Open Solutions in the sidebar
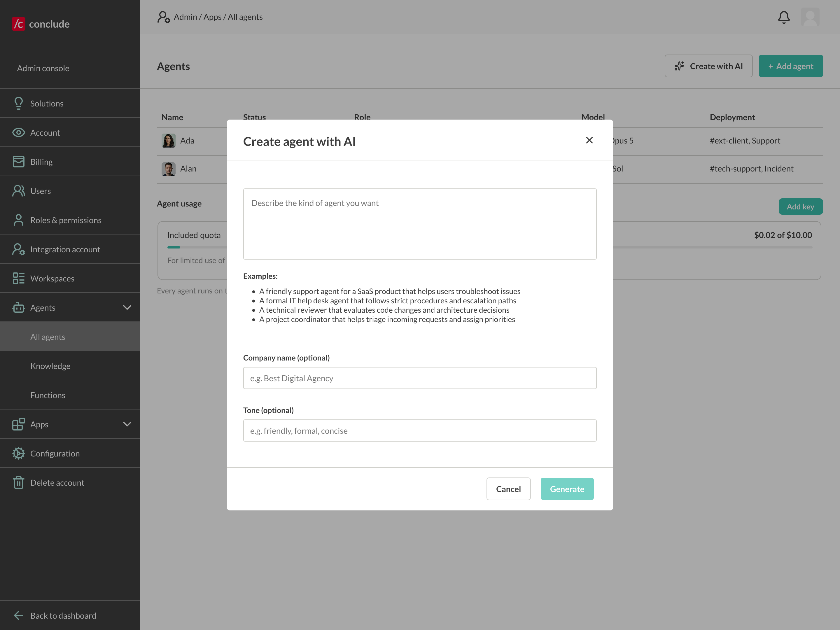 pos(70,103)
